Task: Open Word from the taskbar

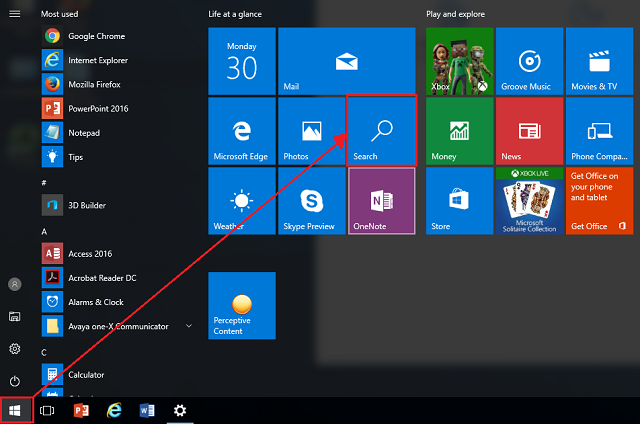Action: (x=147, y=411)
